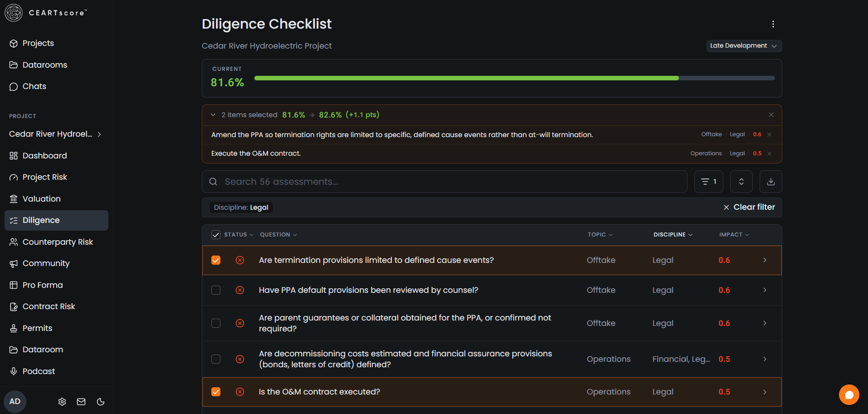Uncheck the O&M contract executed row checkbox

[x=216, y=392]
